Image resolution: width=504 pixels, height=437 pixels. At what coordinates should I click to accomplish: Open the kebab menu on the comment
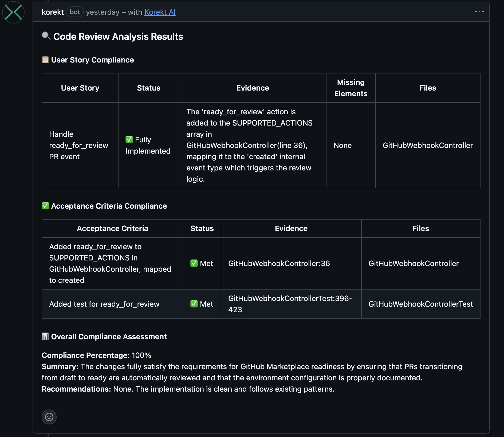pos(479,11)
